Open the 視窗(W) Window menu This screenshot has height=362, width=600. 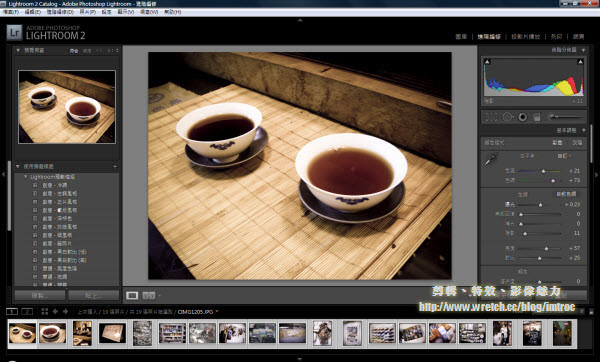click(149, 12)
